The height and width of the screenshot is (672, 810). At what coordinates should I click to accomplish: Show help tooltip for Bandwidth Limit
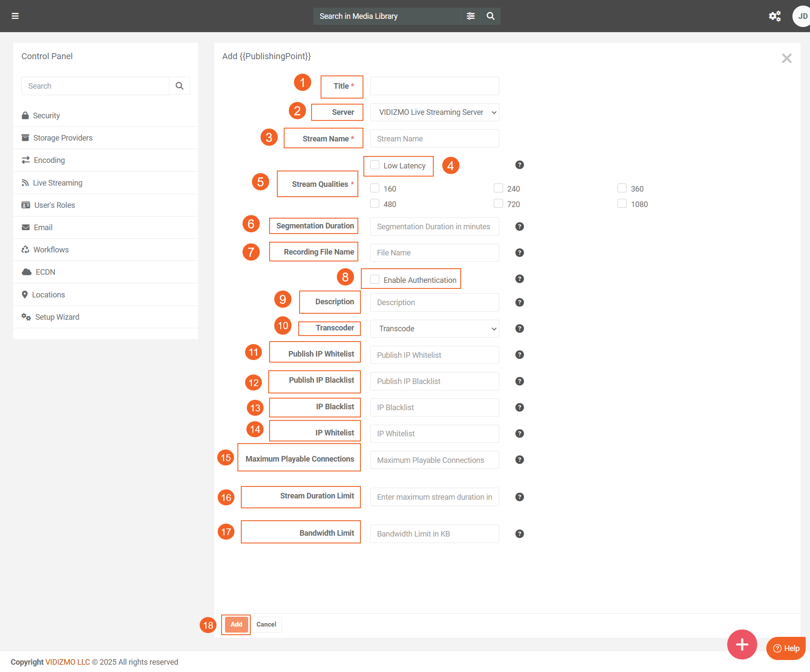click(x=519, y=534)
